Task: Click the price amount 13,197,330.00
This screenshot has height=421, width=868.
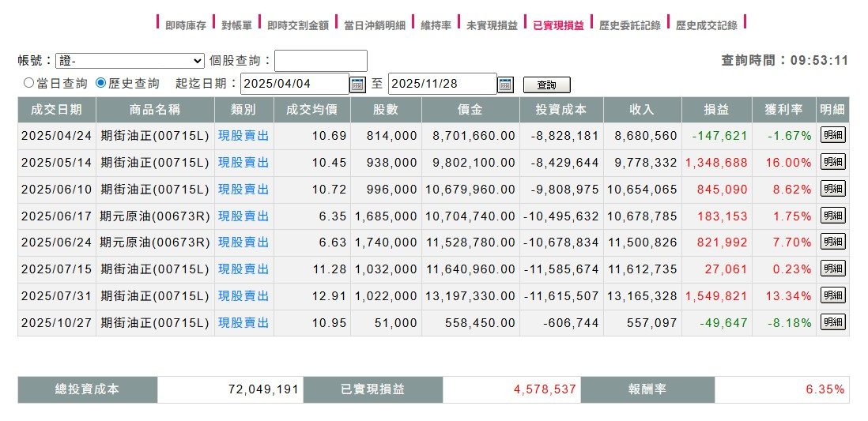Action: 470,296
